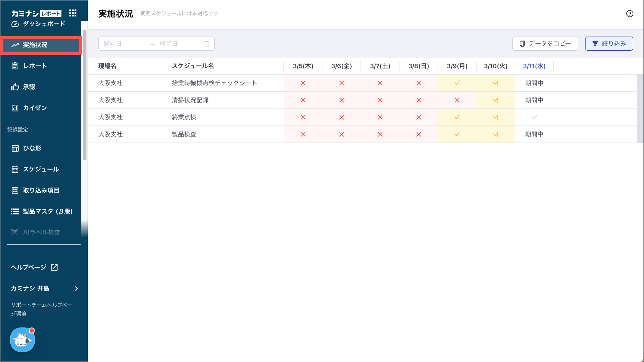Click the 絞り込み filter button
This screenshot has width=644, height=362.
click(x=609, y=44)
